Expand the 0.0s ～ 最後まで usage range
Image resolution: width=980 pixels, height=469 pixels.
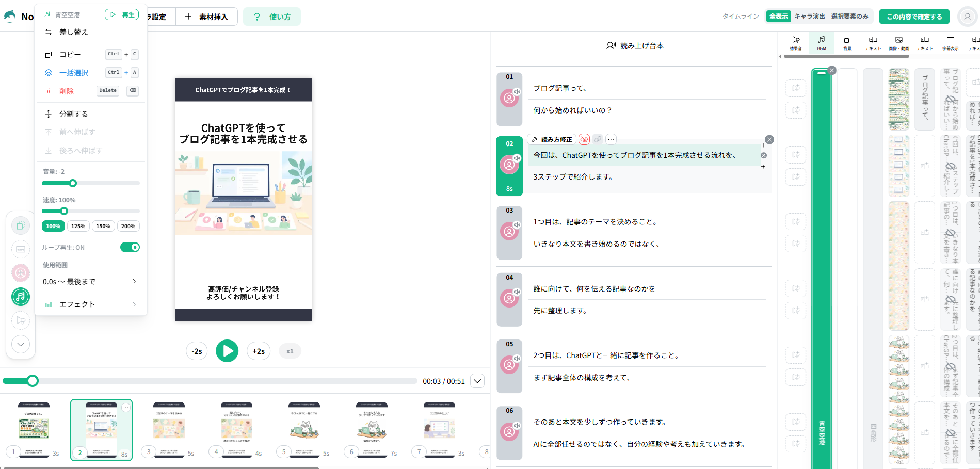click(x=90, y=282)
